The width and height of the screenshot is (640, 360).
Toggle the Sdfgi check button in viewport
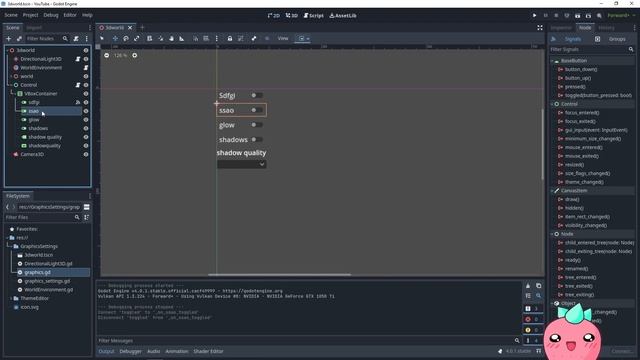point(257,95)
